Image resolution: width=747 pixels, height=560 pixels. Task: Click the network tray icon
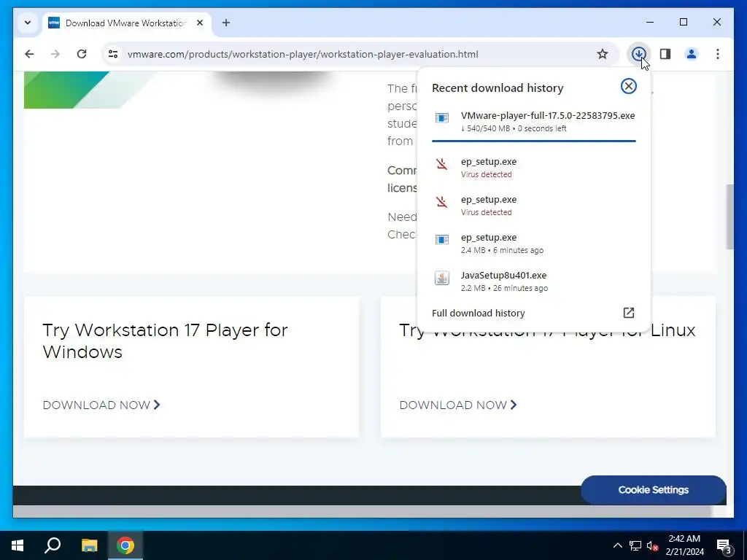point(635,545)
